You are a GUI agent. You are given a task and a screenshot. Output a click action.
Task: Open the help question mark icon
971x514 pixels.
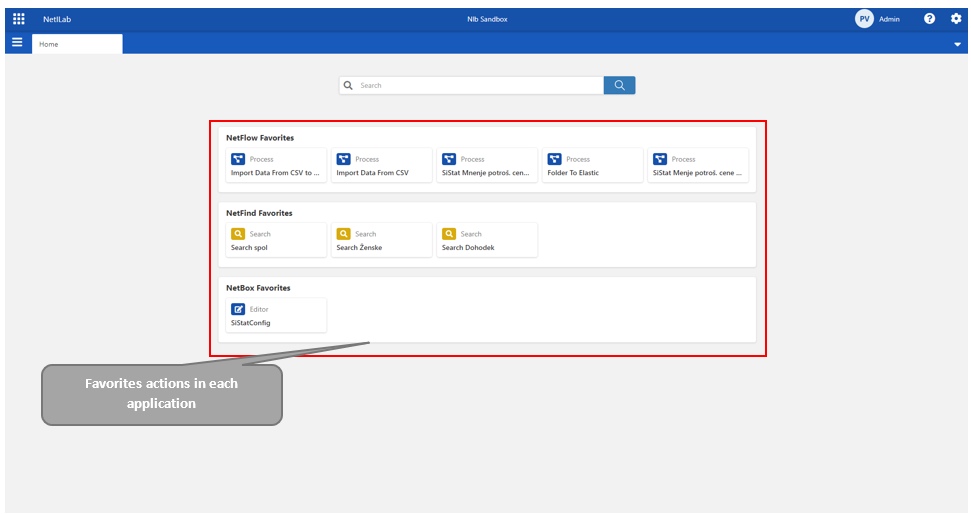pos(929,18)
